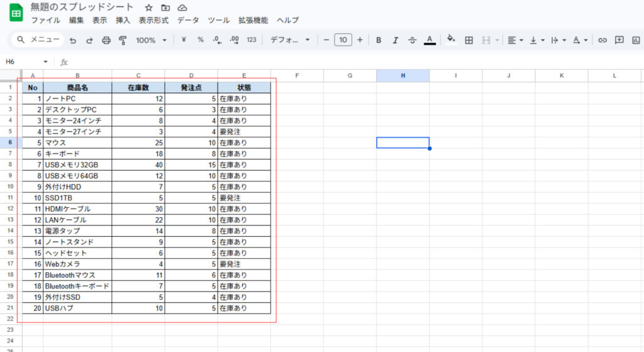The image size is (644, 352).
Task: Select the paint format roller icon
Action: (x=123, y=40)
